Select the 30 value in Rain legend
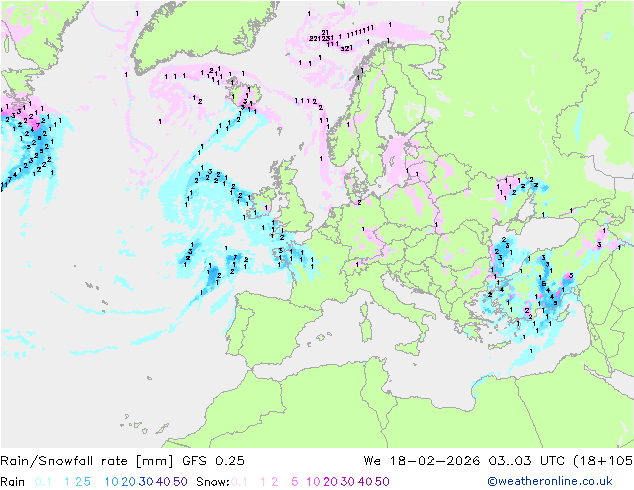Image resolution: width=634 pixels, height=490 pixels. 146,482
